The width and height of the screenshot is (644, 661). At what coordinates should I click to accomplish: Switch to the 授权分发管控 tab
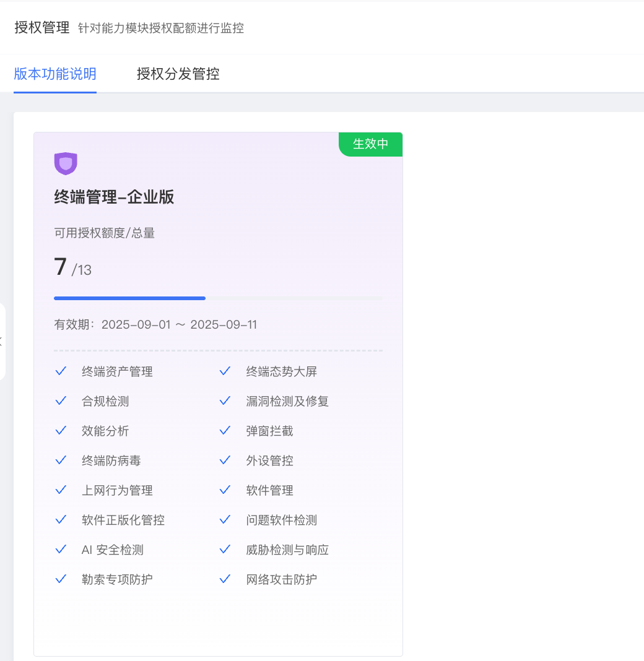click(178, 74)
